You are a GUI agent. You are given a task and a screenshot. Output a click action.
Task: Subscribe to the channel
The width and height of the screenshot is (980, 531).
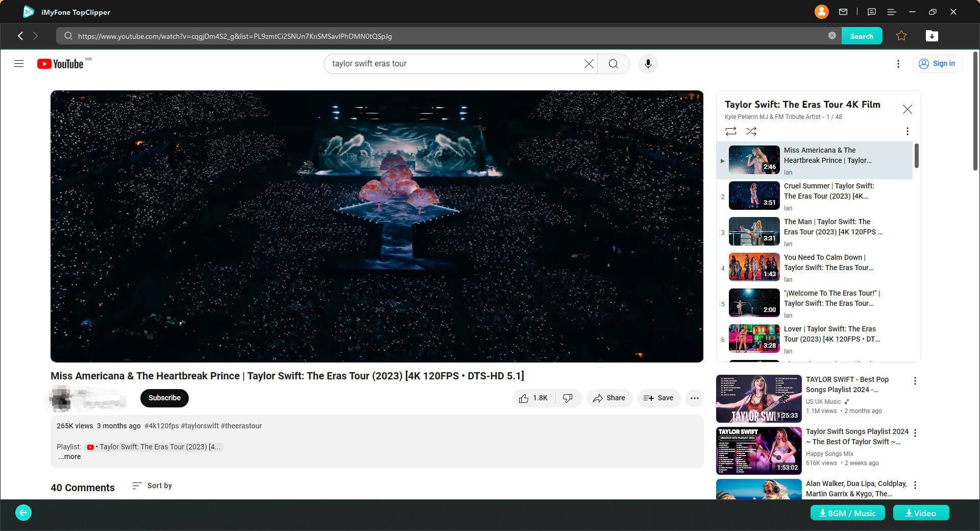click(164, 398)
